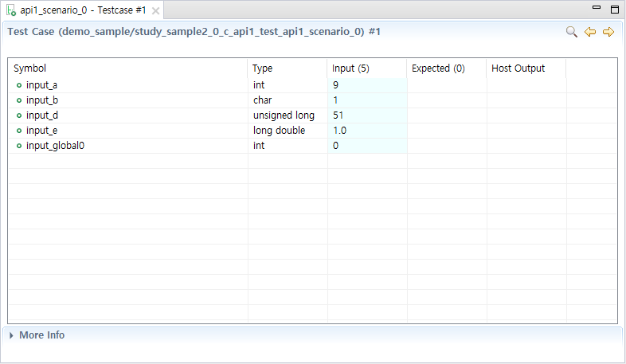Viewport: 626px width, 364px height.
Task: Select the input_e row symbol
Action: (x=41, y=131)
